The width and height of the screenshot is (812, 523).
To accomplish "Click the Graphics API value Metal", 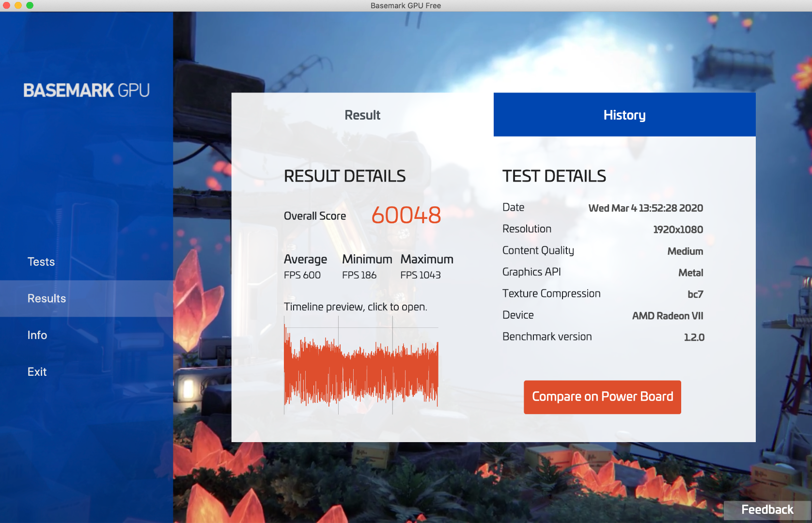I will (x=690, y=273).
